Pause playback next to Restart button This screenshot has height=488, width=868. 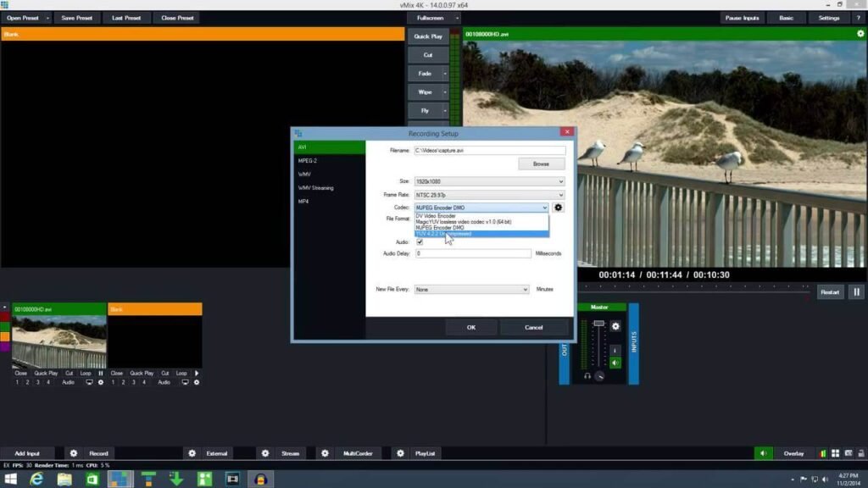click(x=856, y=292)
